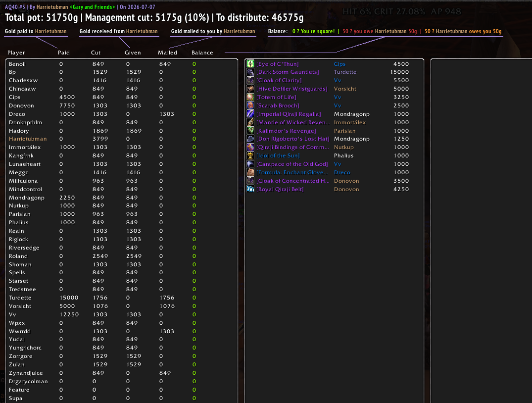Image resolution: width=532 pixels, height=403 pixels.
Task: Click the Hadory player name
Action: (19, 131)
